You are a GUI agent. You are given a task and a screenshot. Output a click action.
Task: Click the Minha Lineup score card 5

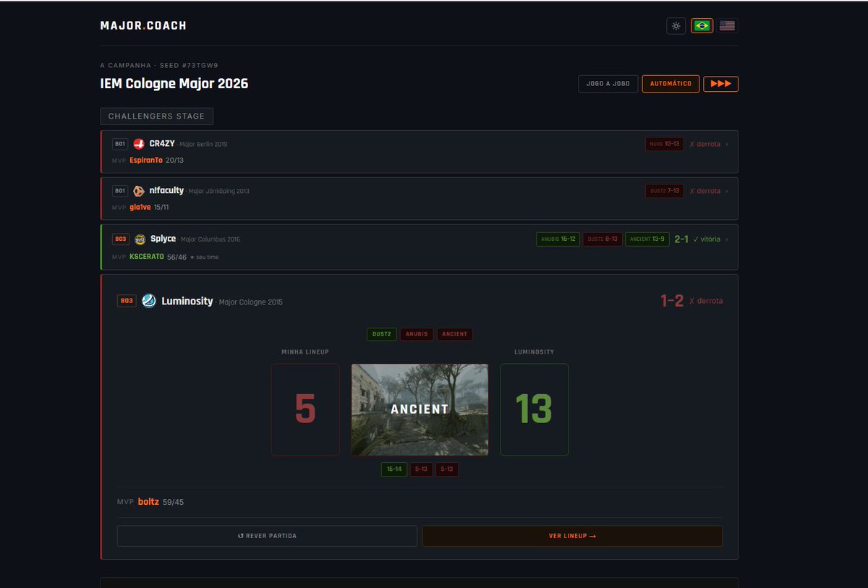click(x=305, y=409)
